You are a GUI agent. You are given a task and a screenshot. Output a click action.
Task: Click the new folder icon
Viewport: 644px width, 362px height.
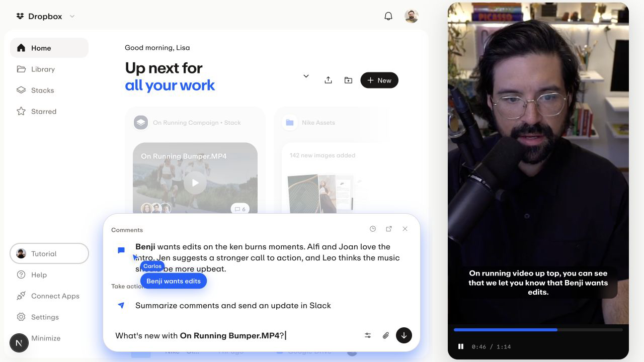coord(348,80)
